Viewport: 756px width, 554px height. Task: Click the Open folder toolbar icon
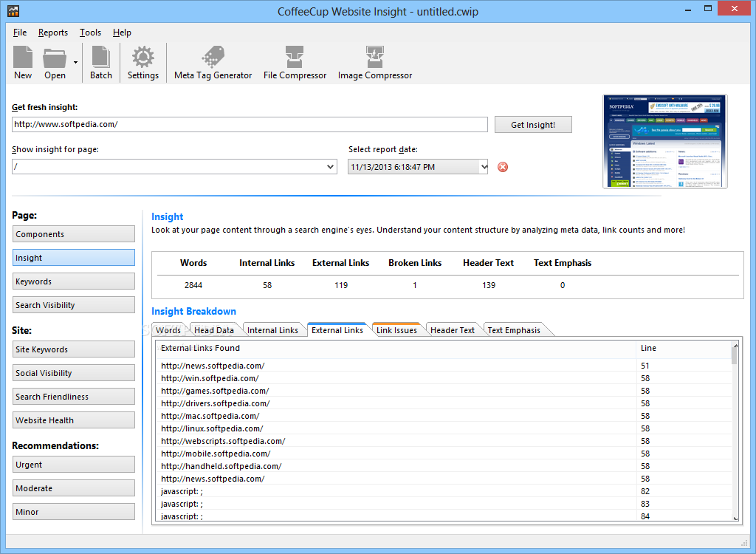click(55, 62)
